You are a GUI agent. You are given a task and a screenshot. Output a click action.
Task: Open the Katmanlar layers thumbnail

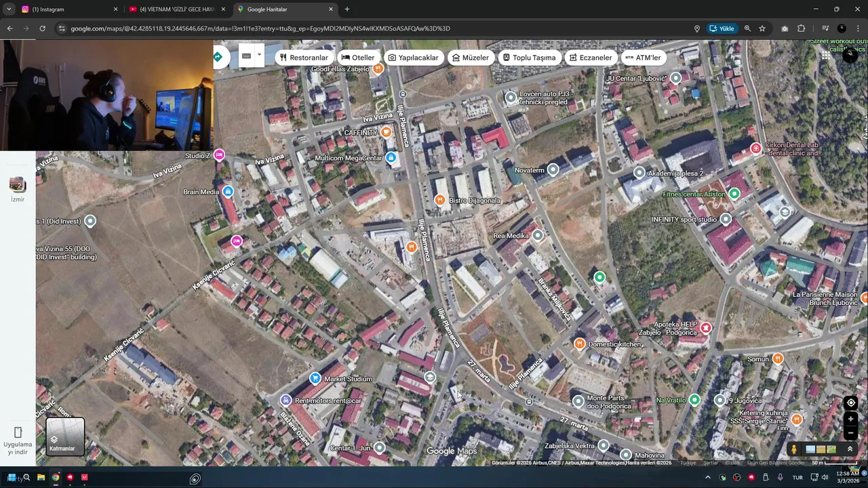pos(65,436)
